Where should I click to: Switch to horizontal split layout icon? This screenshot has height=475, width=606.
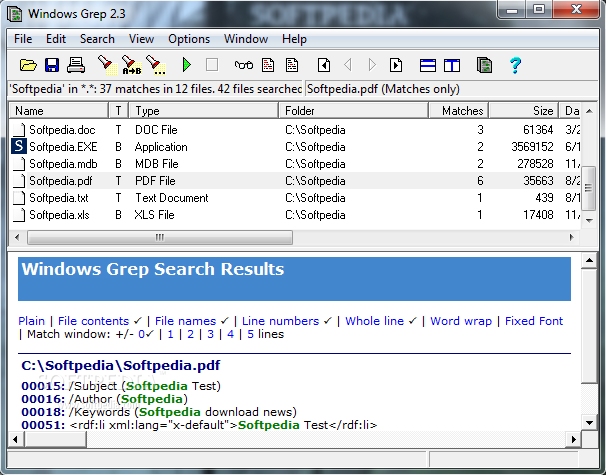click(428, 65)
